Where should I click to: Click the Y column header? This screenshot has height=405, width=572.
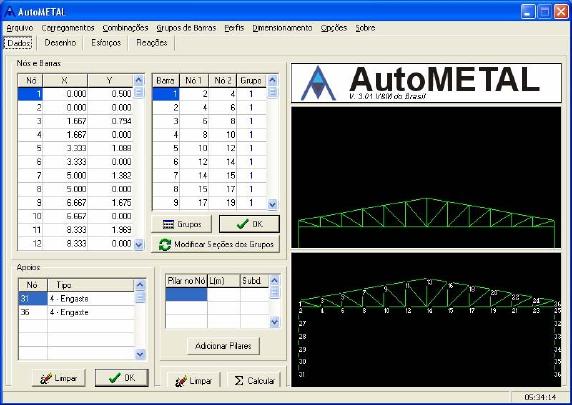110,80
